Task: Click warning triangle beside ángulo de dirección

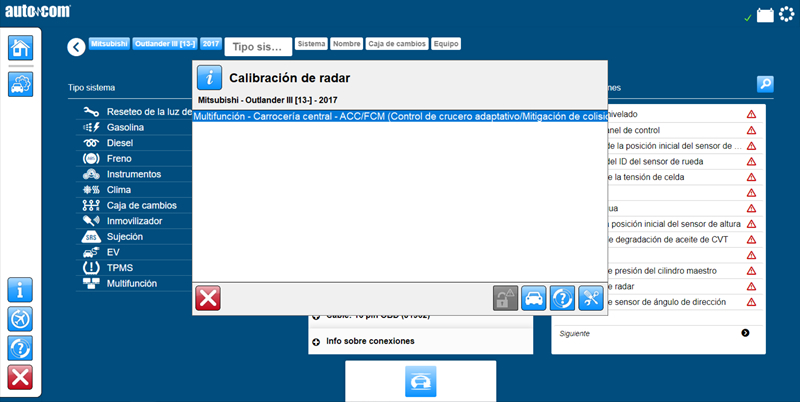Action: tap(751, 302)
